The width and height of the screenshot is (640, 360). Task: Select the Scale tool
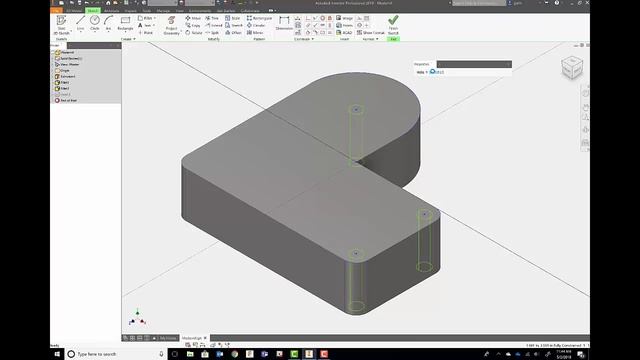pyautogui.click(x=233, y=18)
